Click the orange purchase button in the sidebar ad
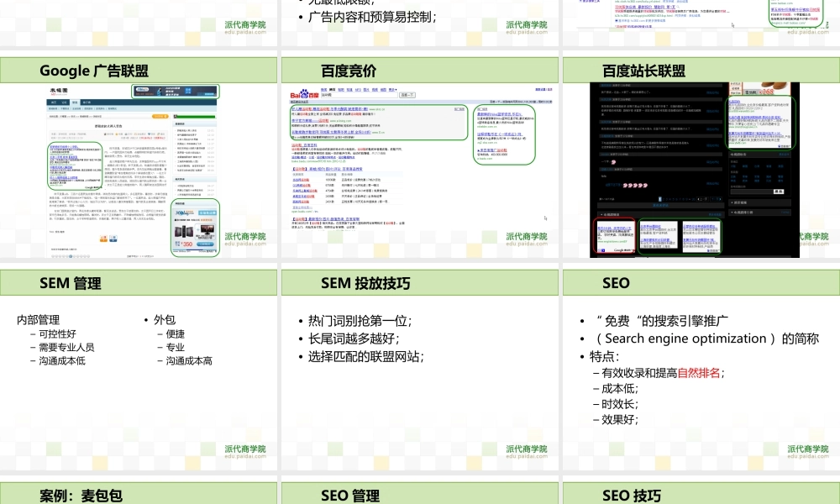The width and height of the screenshot is (840, 504). coord(204,244)
